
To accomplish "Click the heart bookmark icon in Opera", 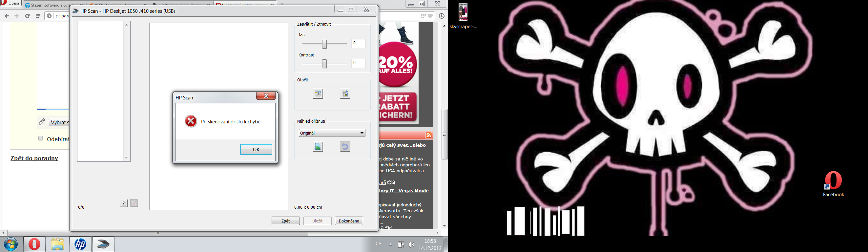I will (x=430, y=16).
